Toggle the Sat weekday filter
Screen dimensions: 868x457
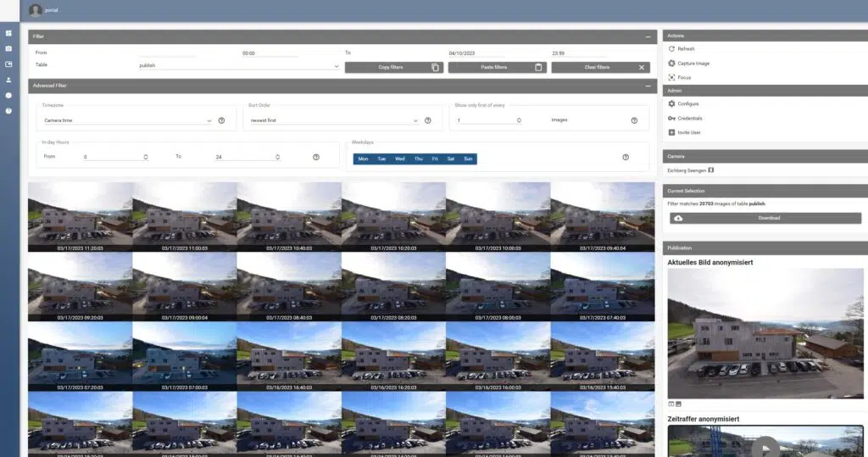pyautogui.click(x=450, y=159)
